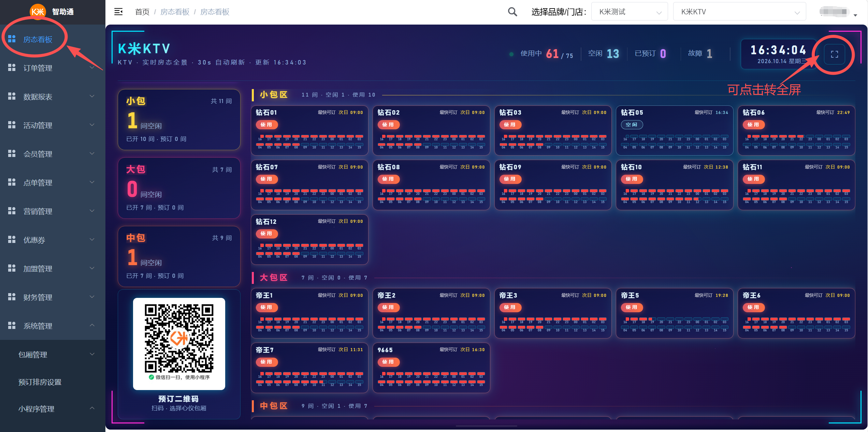Click the 财务管理 sidebar icon

click(12, 297)
